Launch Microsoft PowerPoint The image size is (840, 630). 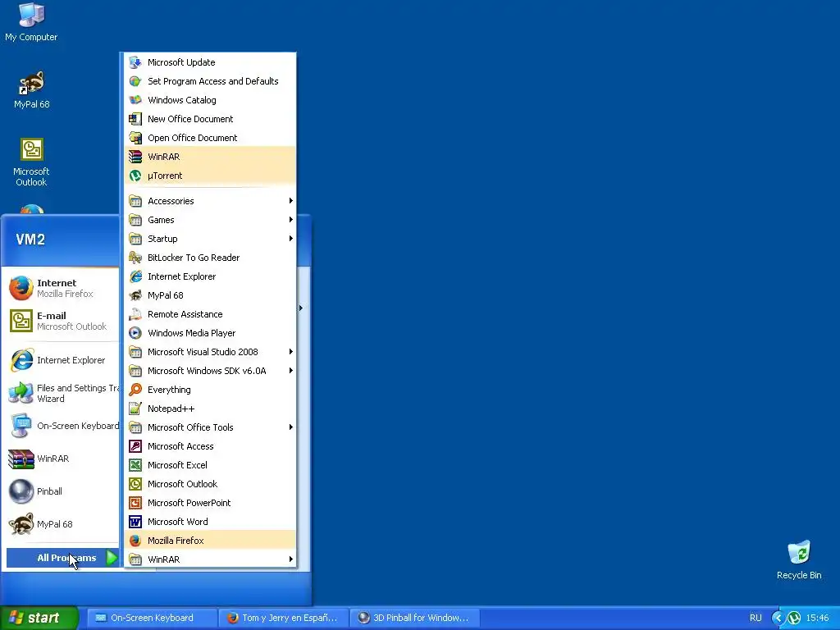point(210,503)
